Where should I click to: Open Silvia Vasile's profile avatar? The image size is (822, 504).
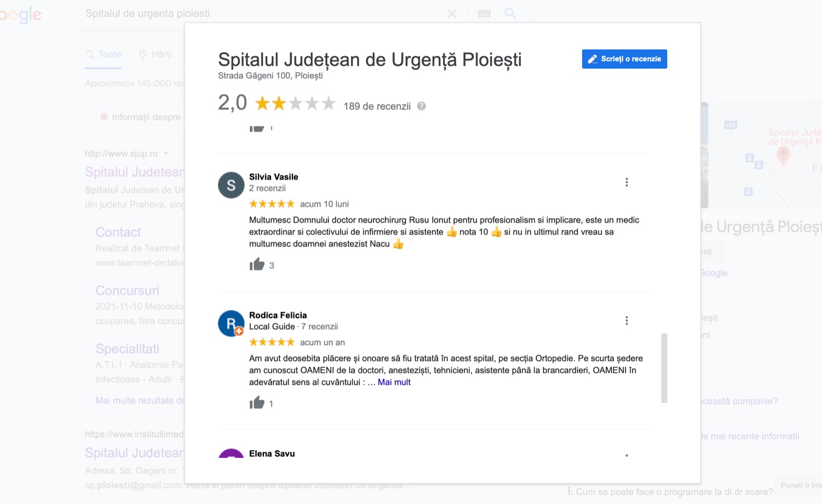pos(231,185)
